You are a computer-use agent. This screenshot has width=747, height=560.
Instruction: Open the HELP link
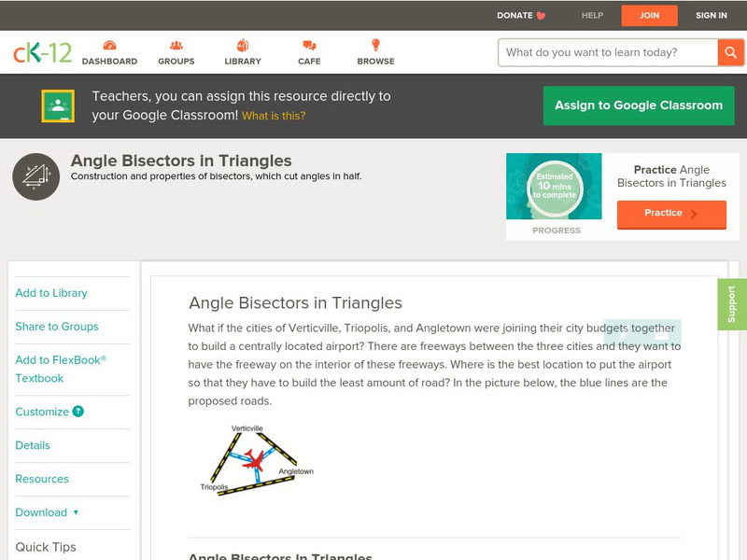[592, 16]
